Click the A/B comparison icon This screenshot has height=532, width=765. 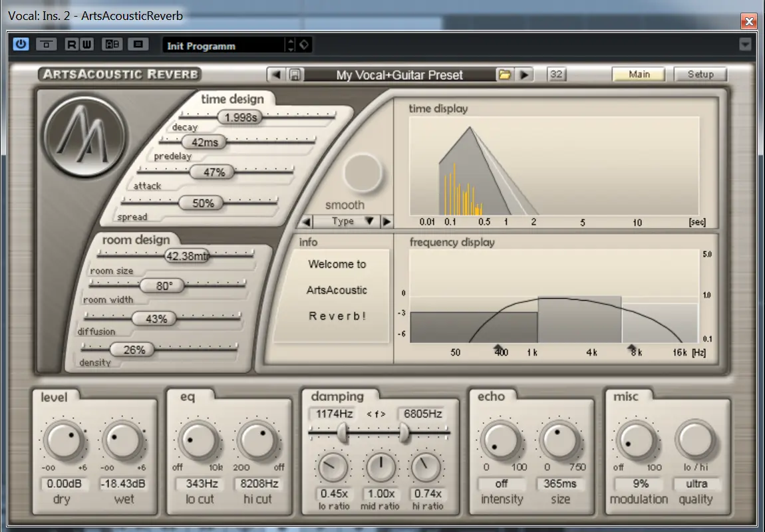click(x=114, y=45)
